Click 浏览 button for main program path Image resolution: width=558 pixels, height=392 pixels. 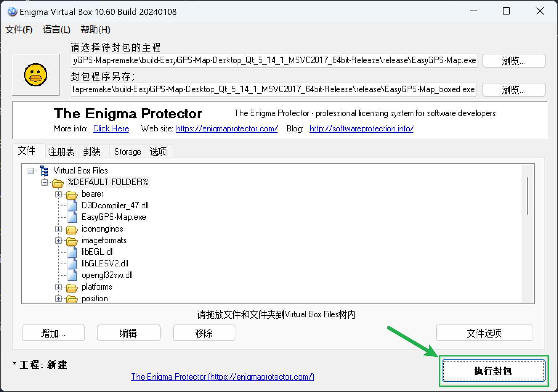[514, 61]
